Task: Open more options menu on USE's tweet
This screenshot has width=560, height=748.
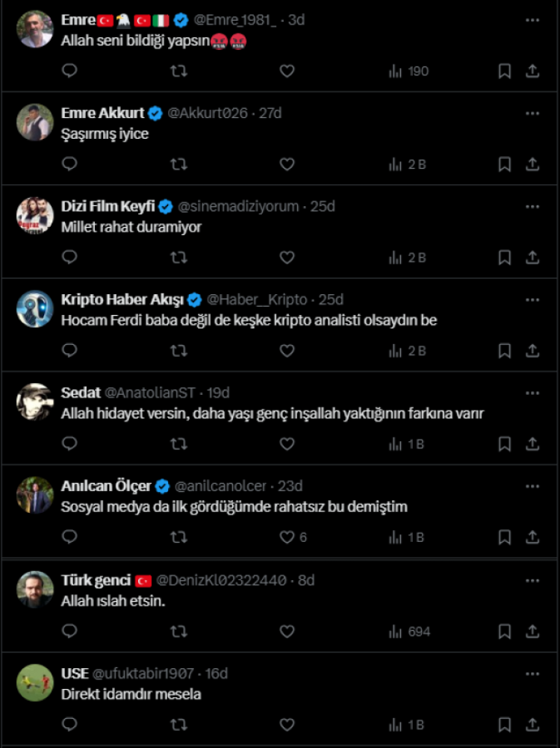Action: [x=532, y=673]
